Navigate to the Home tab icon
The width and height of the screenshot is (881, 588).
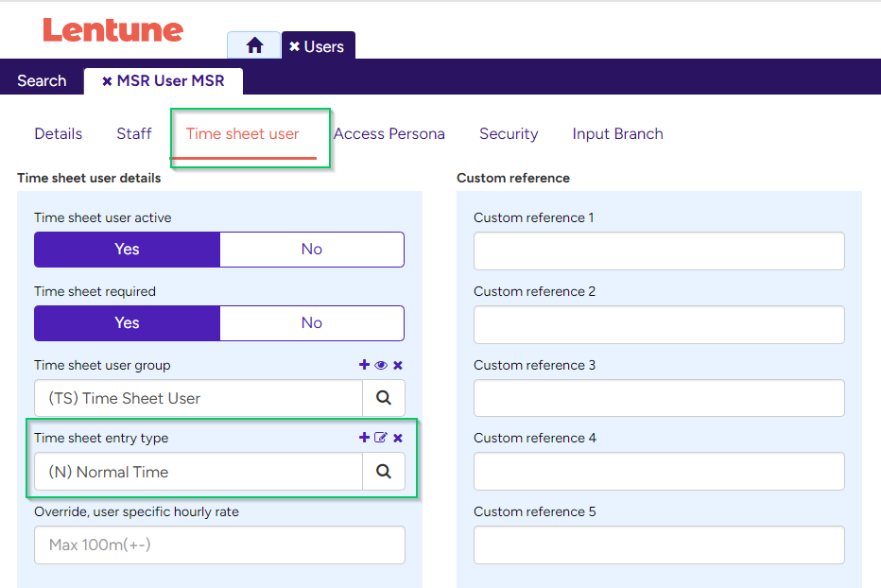coord(253,44)
